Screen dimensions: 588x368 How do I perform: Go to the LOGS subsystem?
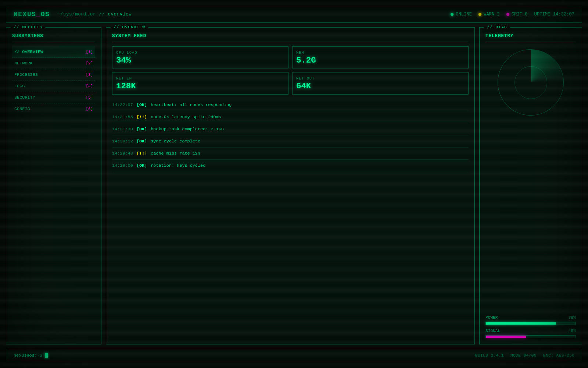pyautogui.click(x=54, y=86)
